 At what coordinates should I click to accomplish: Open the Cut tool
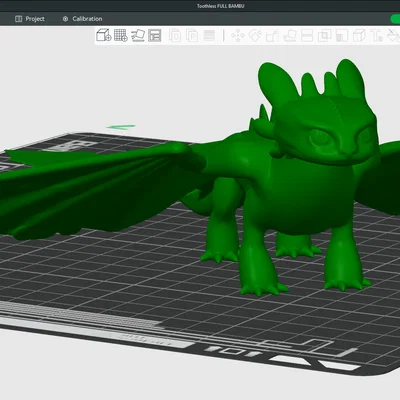[x=307, y=36]
